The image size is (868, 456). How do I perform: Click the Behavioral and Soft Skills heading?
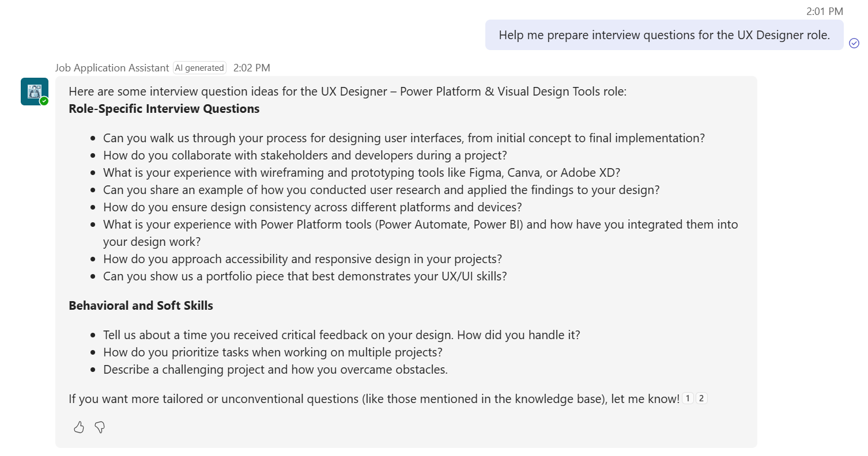coord(141,306)
